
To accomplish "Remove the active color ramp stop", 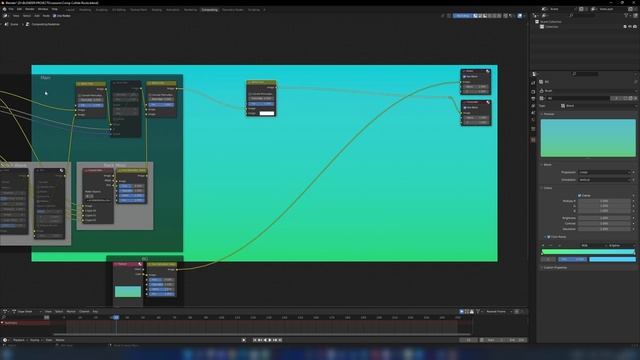I will [x=551, y=246].
